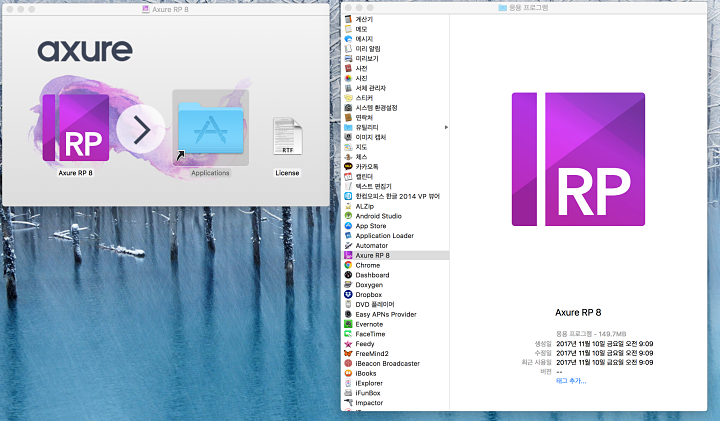Select the iFunBox app icon
The width and height of the screenshot is (720, 421).
[348, 393]
